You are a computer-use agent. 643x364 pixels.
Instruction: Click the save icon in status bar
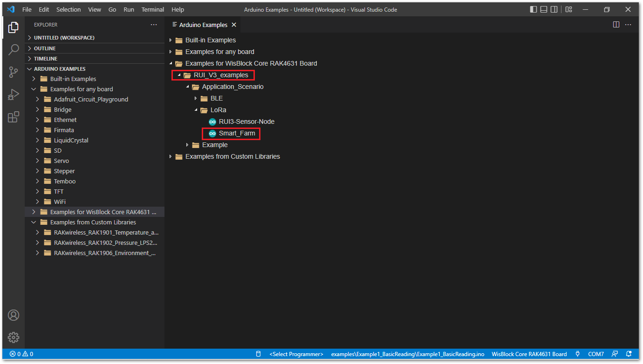click(x=259, y=354)
